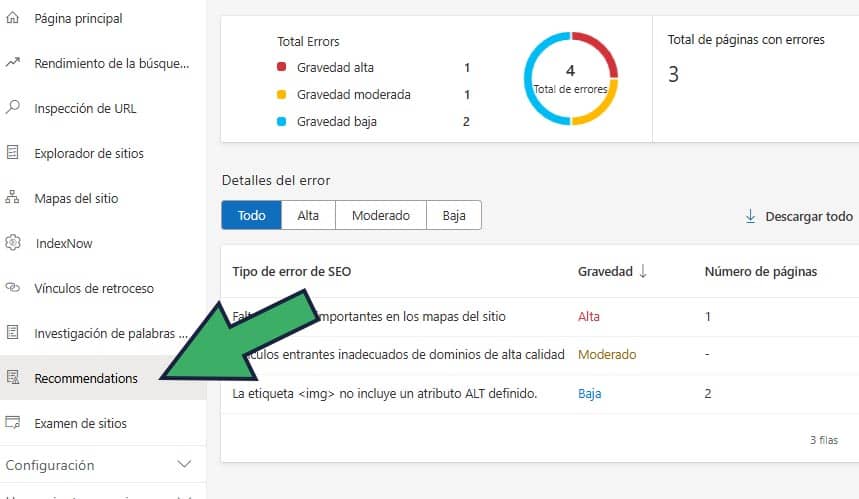Screen dimensions: 859x499
Task: Click the Detalles del error heading
Action: tap(276, 180)
